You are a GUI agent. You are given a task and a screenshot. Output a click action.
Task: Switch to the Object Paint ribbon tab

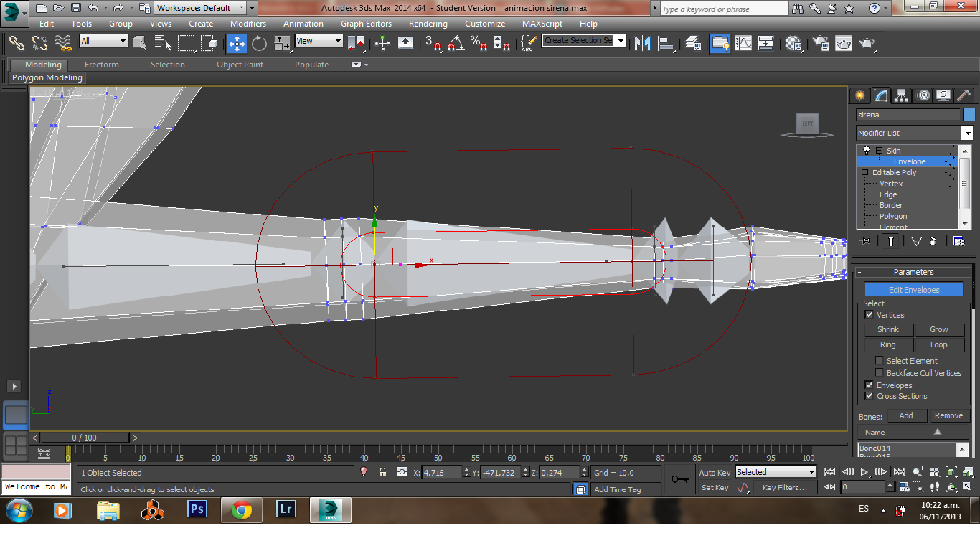pyautogui.click(x=240, y=65)
